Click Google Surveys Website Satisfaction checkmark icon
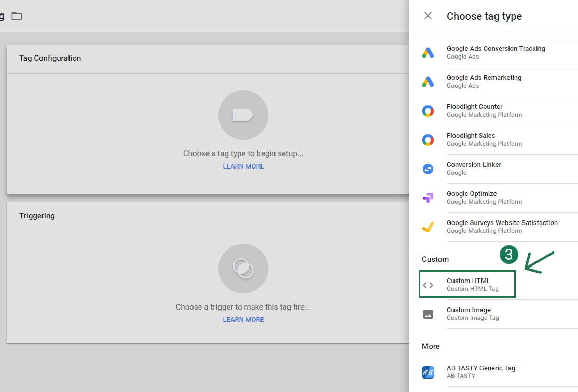Screen dimensions: 578x392 (428, 227)
